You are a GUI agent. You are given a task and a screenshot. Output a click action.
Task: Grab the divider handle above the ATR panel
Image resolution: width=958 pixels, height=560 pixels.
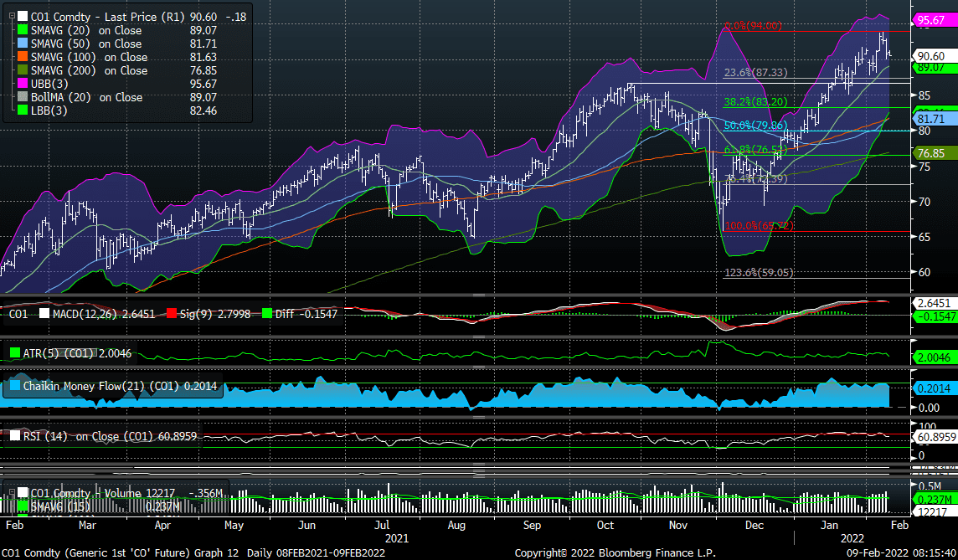coord(478,337)
